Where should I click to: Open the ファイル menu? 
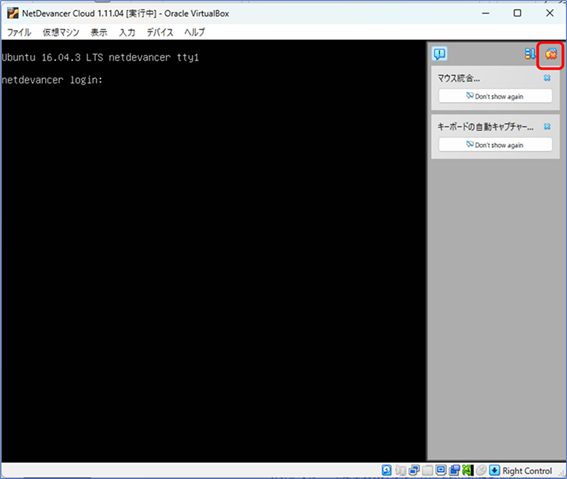click(x=19, y=32)
